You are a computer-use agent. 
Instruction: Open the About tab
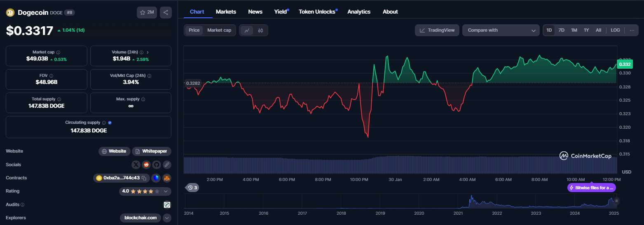click(390, 12)
